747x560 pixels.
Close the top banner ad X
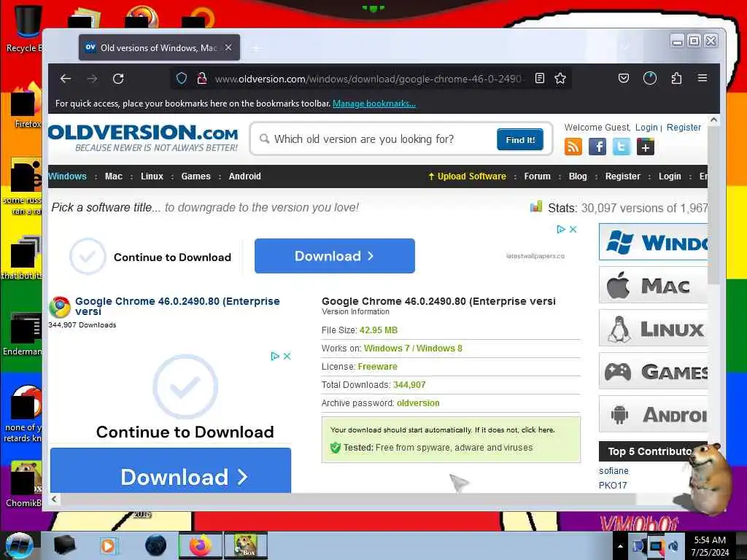tap(573, 230)
